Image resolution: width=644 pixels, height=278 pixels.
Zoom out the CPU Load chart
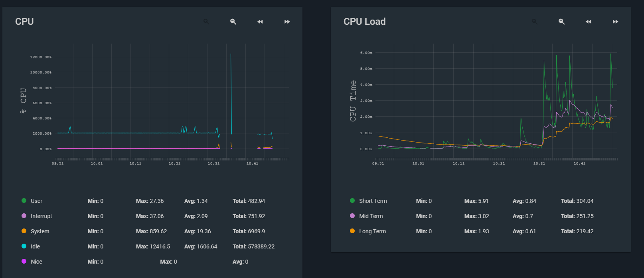562,22
